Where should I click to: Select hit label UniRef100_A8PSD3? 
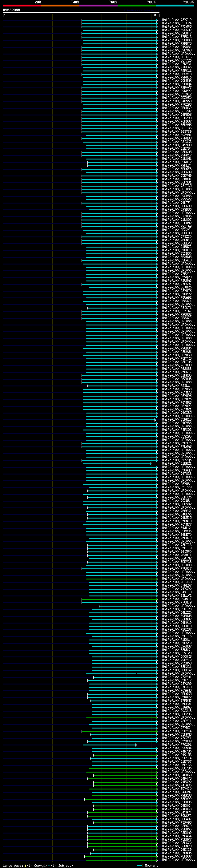tap(177, 430)
